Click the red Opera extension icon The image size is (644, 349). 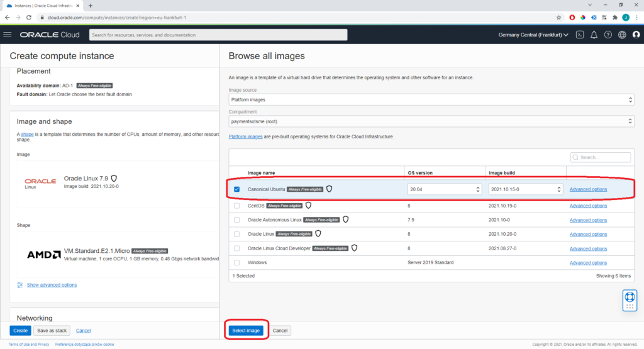point(572,17)
